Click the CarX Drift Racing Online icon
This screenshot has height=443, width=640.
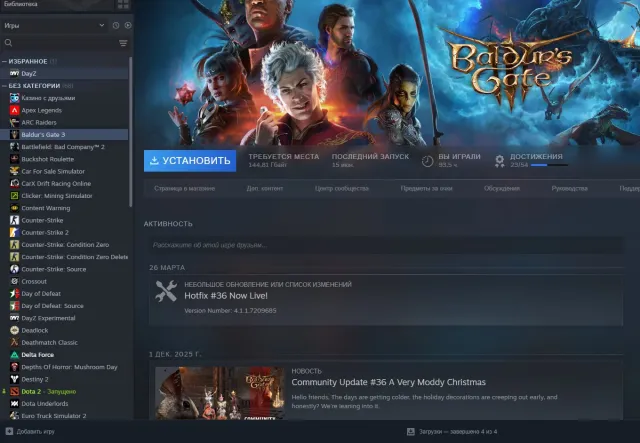click(x=14, y=183)
